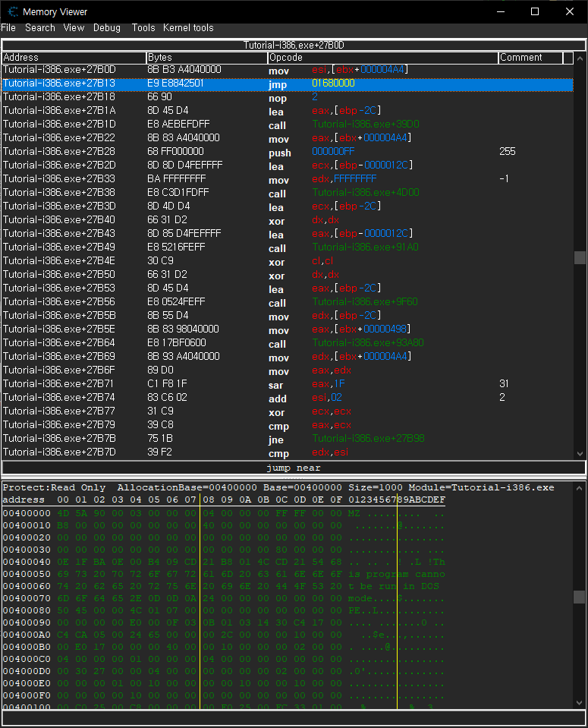Select the call Tutorial-i386.exe+9F60 row

click(288, 302)
